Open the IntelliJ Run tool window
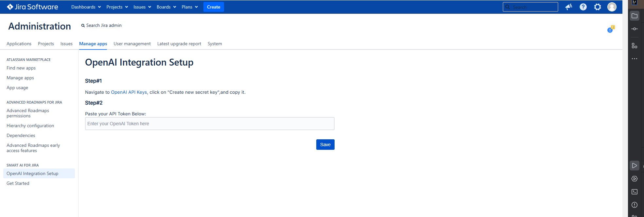The width and height of the screenshot is (644, 217). (x=635, y=166)
